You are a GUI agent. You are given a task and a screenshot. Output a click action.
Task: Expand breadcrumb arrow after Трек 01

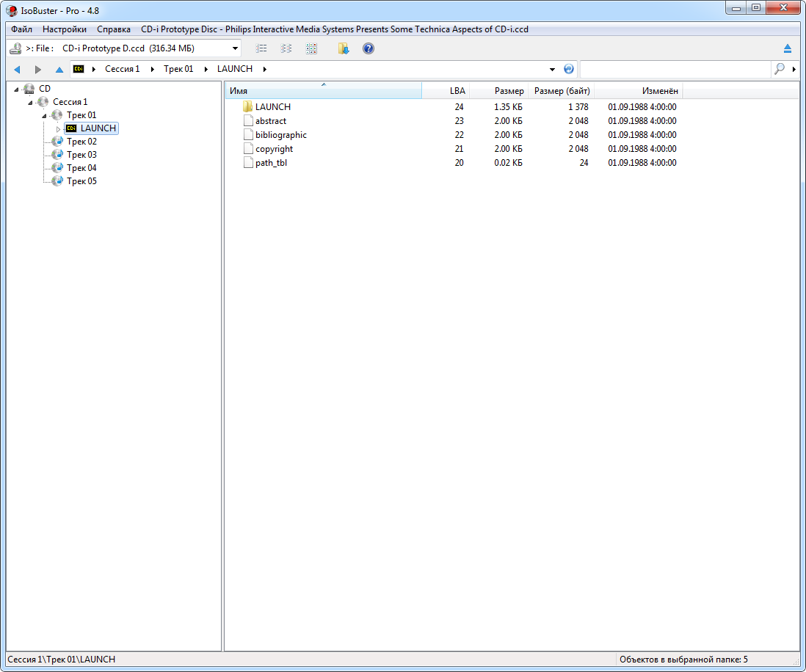click(x=206, y=69)
